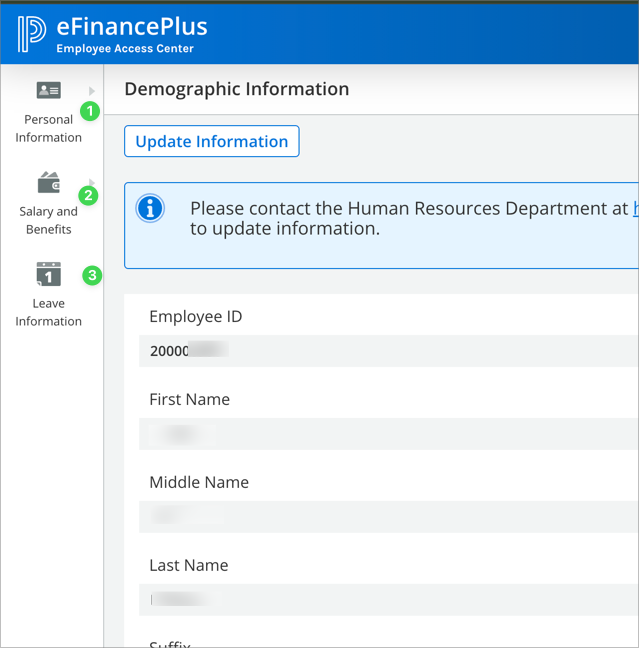Click the green badge numbered 1
Viewport: 639px width, 648px height.
click(90, 111)
